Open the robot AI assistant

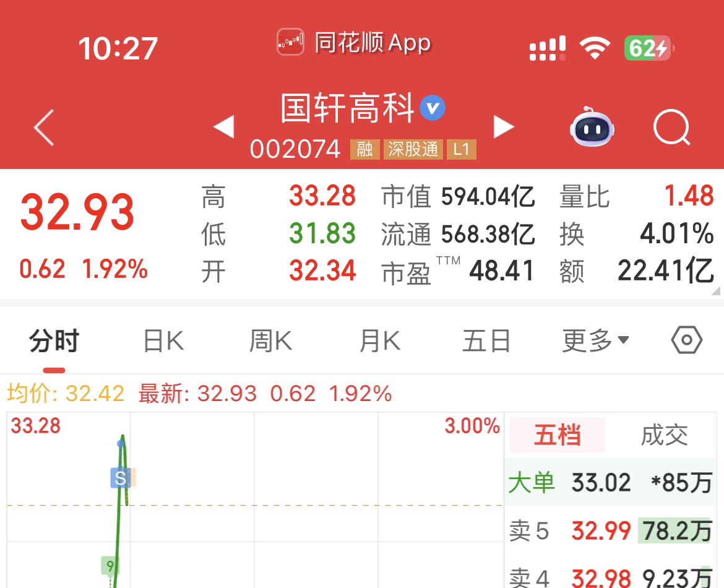click(592, 126)
